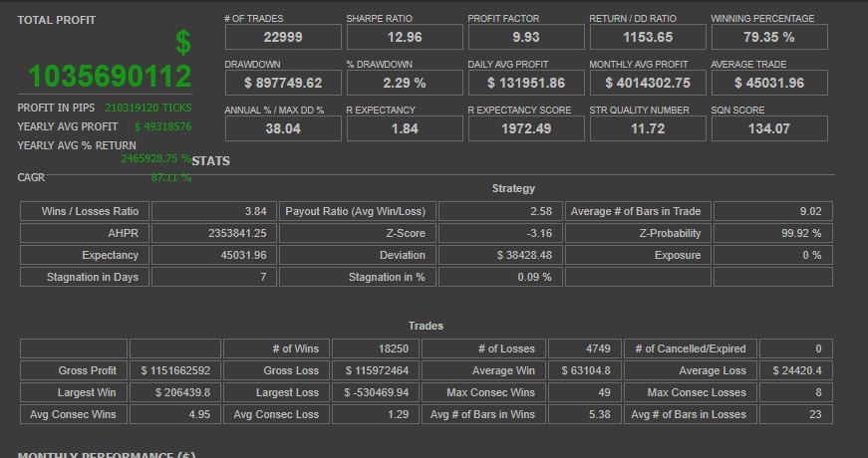Click the % Drawdown value box
The height and width of the screenshot is (458, 868).
405,84
